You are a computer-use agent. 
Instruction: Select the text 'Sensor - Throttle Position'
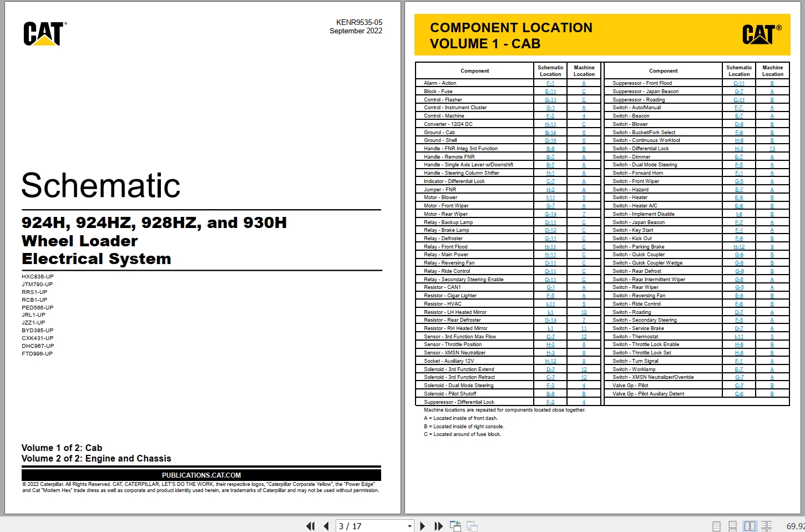[453, 344]
